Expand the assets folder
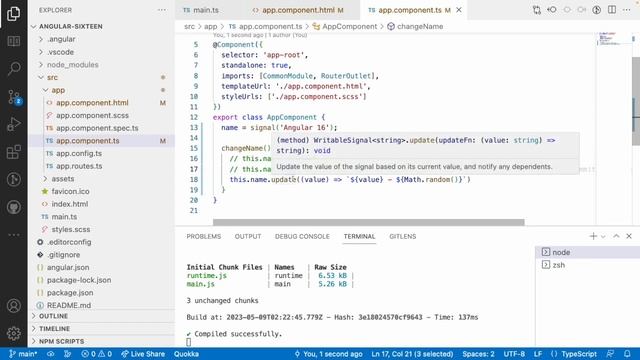This screenshot has width=640, height=360. click(x=62, y=179)
